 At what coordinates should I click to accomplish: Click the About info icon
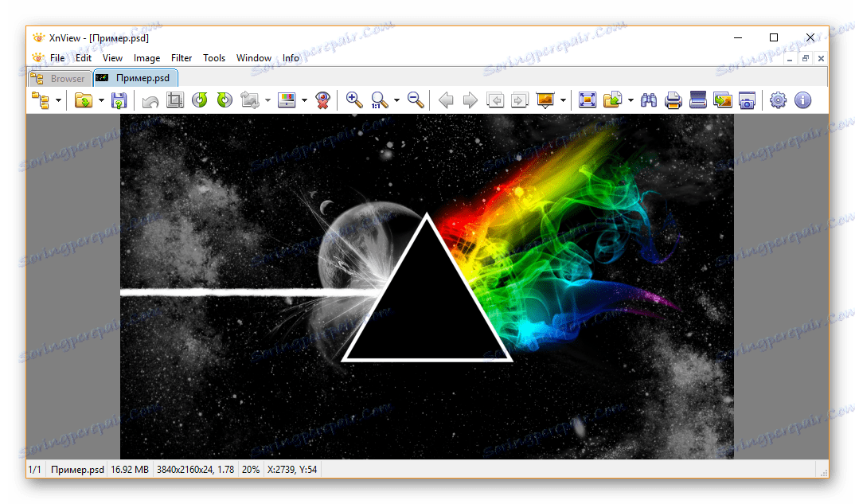click(802, 100)
